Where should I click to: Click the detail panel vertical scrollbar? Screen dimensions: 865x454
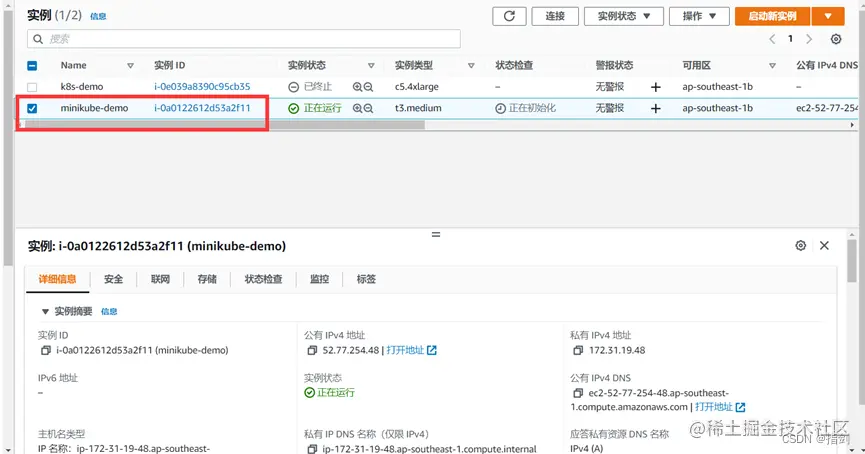(852, 259)
